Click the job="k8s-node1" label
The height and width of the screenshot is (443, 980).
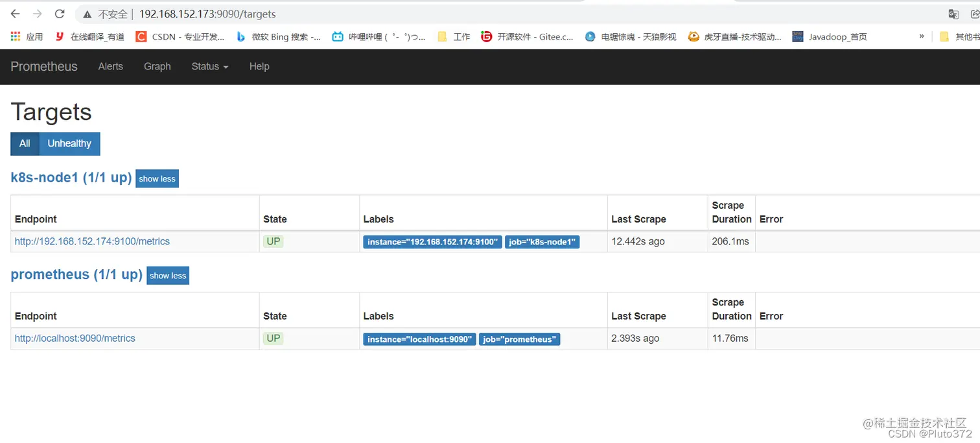coord(542,242)
